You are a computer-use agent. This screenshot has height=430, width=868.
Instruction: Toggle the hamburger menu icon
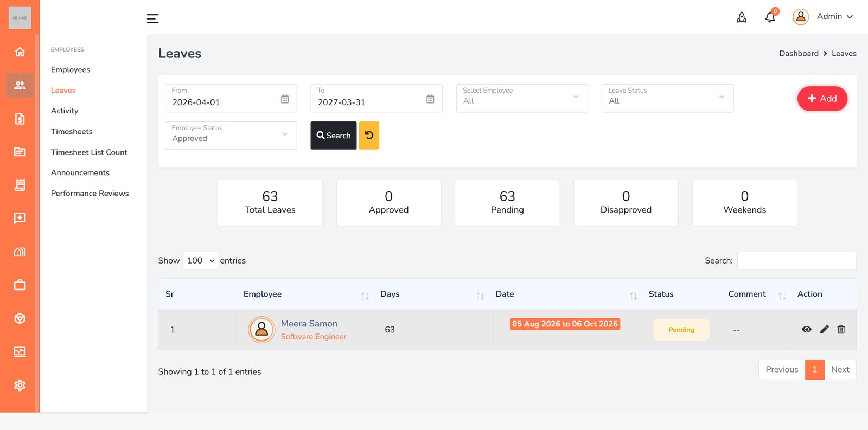[x=152, y=18]
